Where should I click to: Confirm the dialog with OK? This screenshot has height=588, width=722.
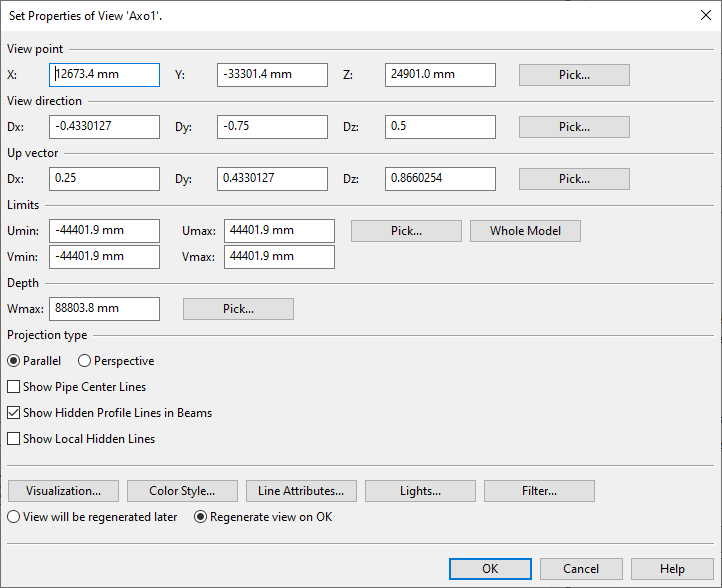490,569
